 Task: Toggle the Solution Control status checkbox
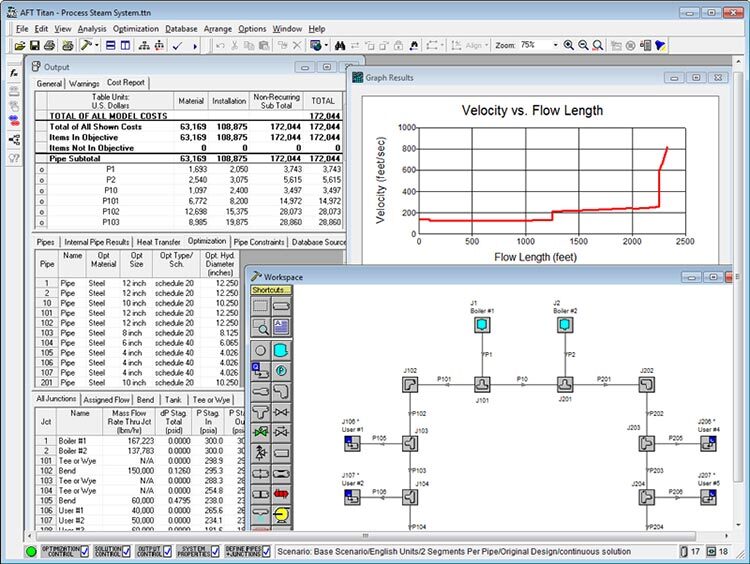[128, 551]
